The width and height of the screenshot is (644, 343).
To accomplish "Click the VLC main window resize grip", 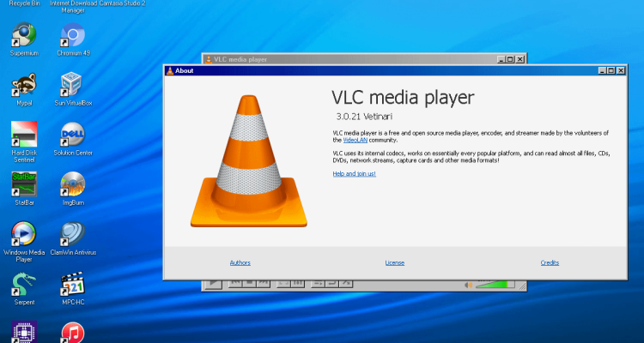I will tap(522, 286).
